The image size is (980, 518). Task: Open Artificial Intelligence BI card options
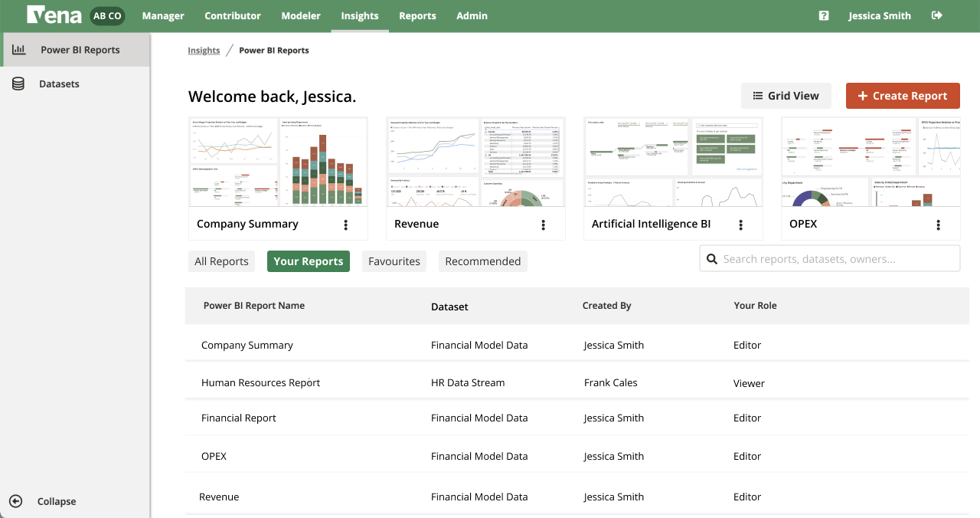pos(741,225)
